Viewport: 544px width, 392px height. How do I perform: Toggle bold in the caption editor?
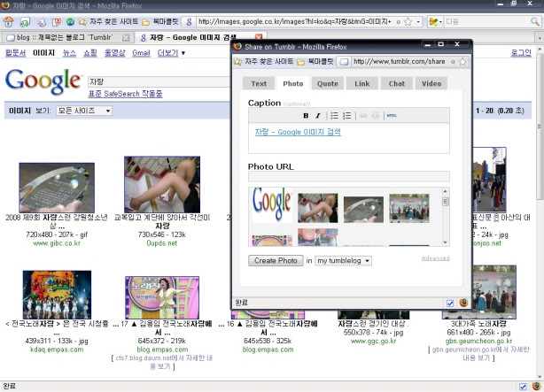point(306,116)
